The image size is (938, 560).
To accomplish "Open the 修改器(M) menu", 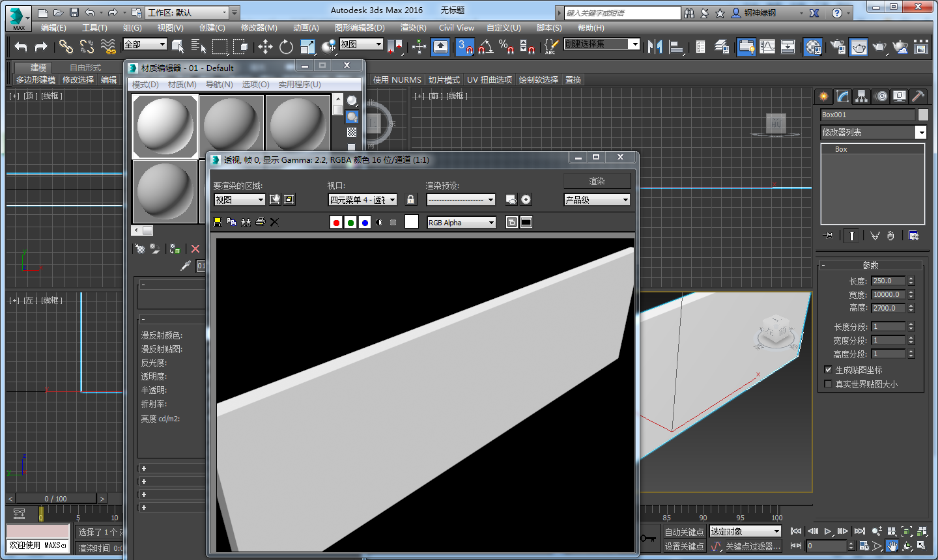I will (x=259, y=27).
